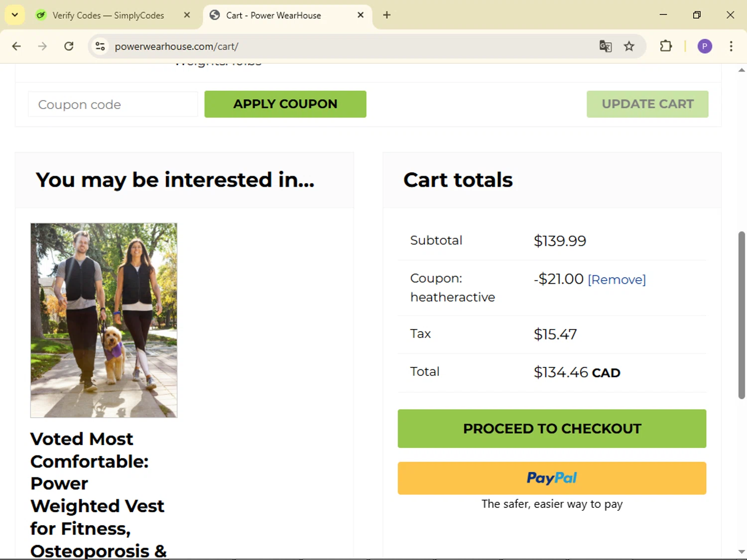Switch to Verify Codes SimplyCodes tab
The image size is (747, 560).
coord(108,15)
